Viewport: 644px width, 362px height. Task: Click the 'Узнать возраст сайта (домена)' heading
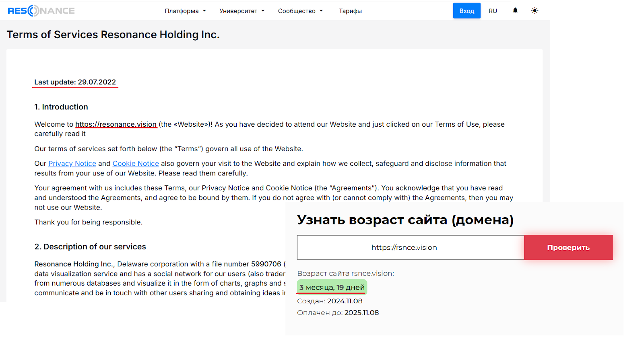(x=405, y=220)
